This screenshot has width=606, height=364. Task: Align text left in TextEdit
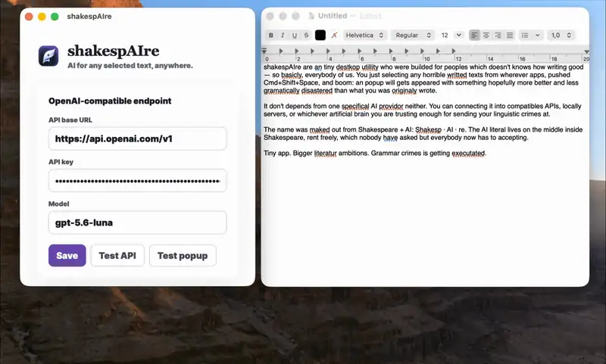click(474, 35)
